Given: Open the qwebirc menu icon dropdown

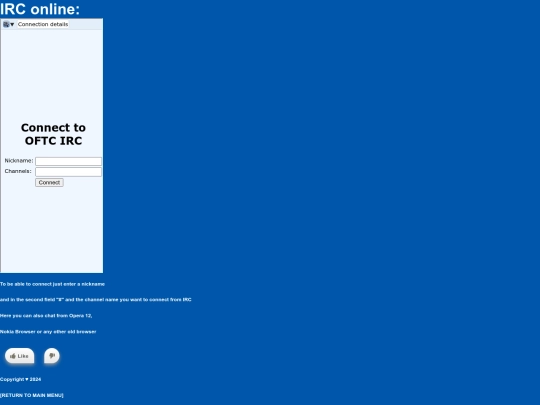Looking at the screenshot, I should (9, 24).
